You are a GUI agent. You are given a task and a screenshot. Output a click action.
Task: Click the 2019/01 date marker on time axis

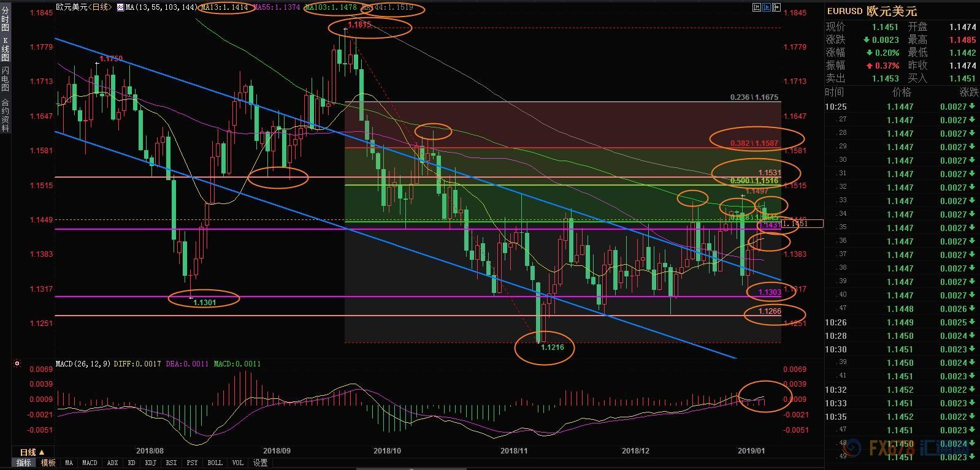[x=751, y=450]
